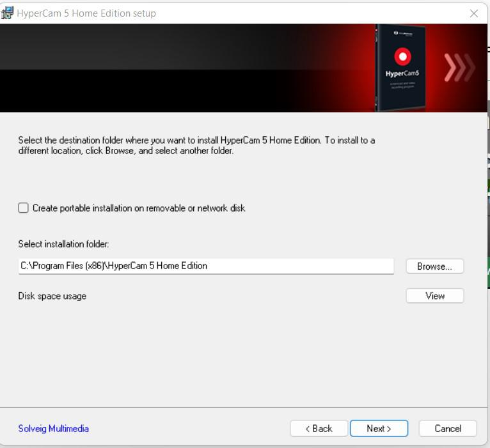490x448 pixels.
Task: Click the 'HyperCam 5 Home Edition setup' title
Action: click(x=86, y=13)
